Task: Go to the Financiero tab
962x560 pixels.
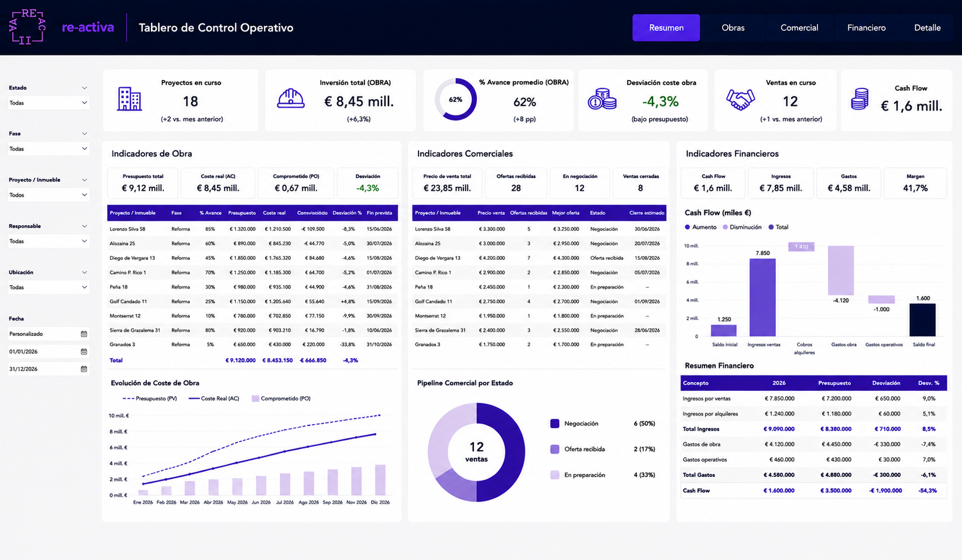Action: [x=866, y=28]
